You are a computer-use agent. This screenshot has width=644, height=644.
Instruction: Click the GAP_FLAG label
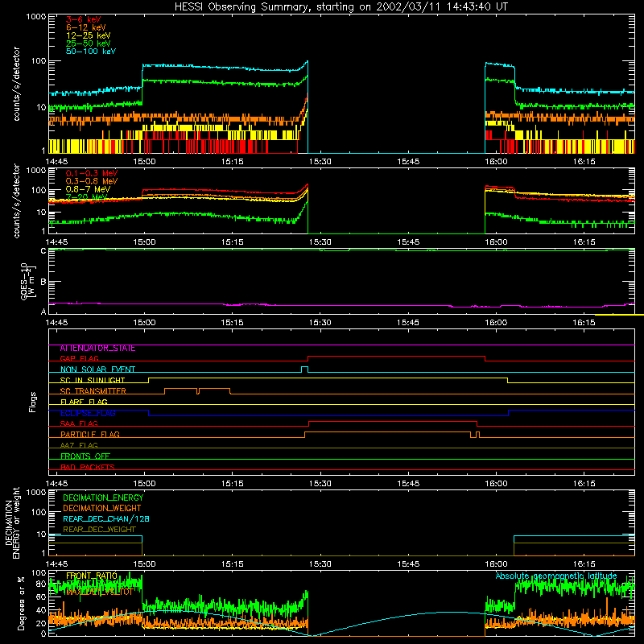click(x=79, y=358)
